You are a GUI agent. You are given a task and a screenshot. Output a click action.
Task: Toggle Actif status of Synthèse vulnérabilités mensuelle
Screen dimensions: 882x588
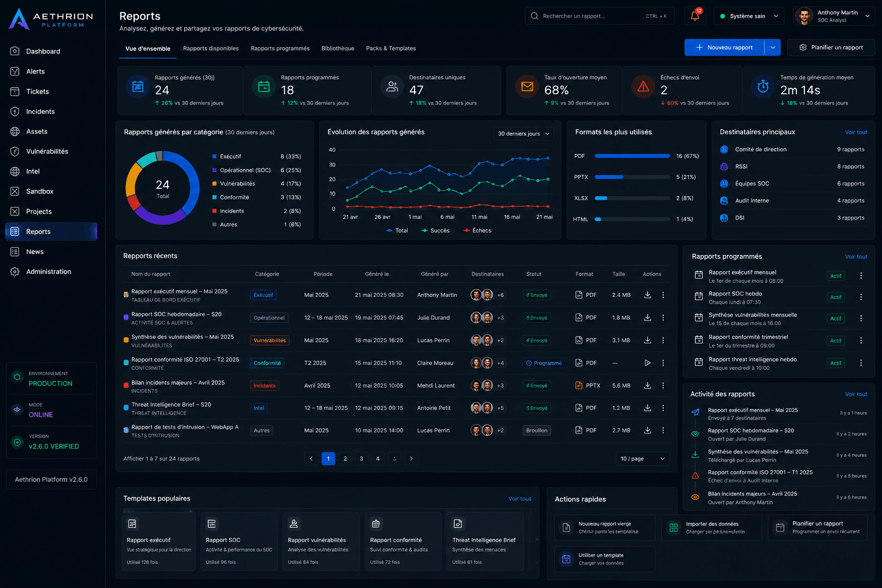(x=835, y=319)
